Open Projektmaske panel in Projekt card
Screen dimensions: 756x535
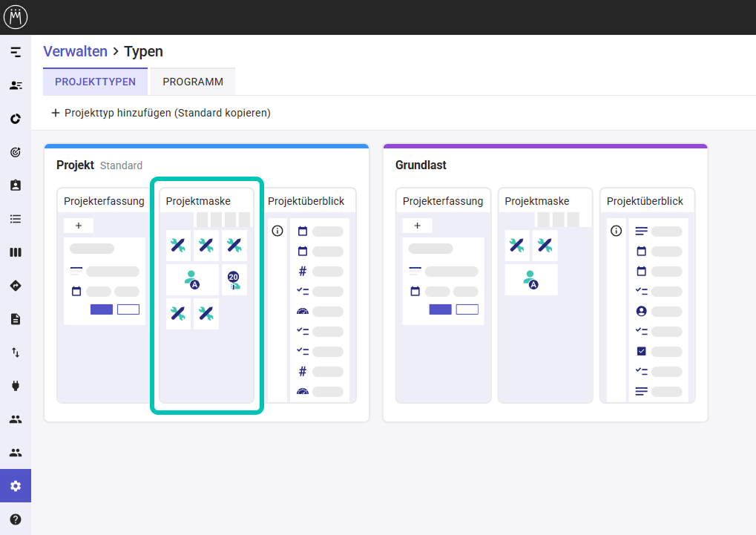(x=206, y=295)
